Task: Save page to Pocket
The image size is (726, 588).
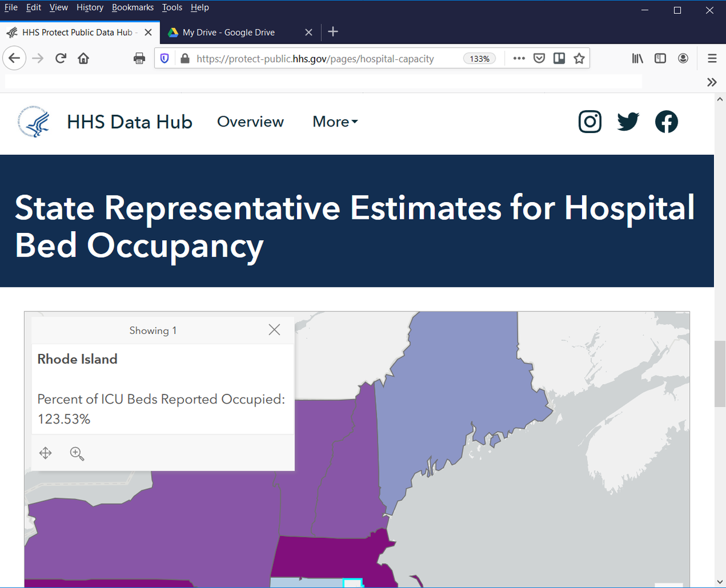Action: coord(539,58)
